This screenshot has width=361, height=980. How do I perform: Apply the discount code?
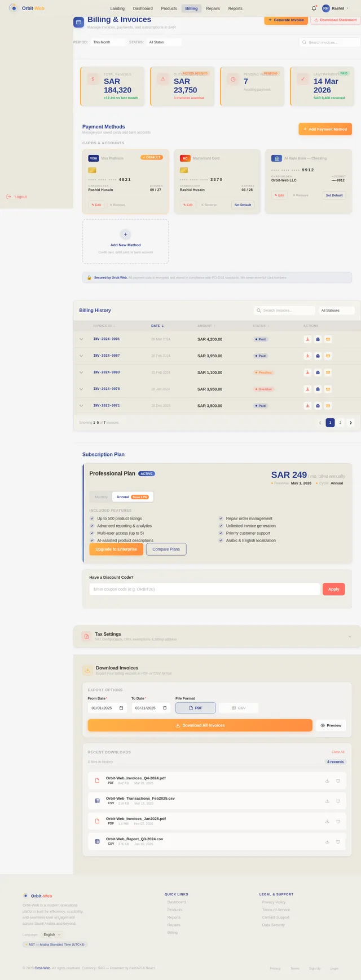tap(333, 589)
